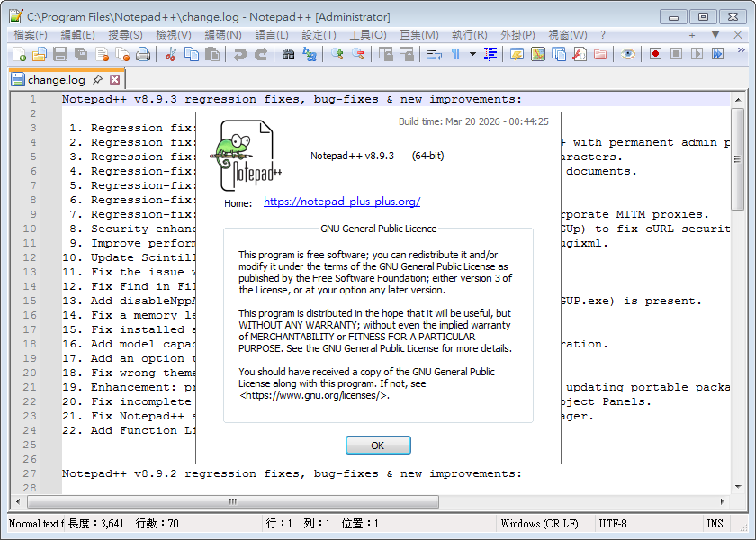Zoom out using magnifier minus icon
The width and height of the screenshot is (756, 540).
tap(358, 54)
